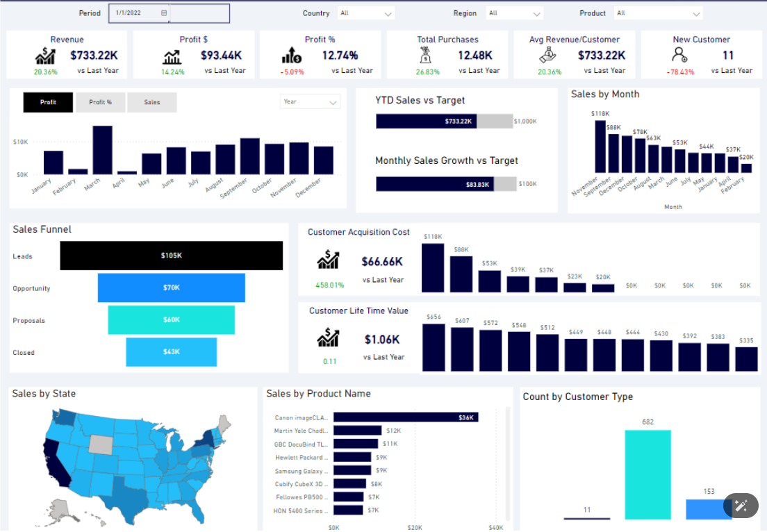767x532 pixels.
Task: Click the Hewlett Packard $9K bar
Action: point(352,457)
